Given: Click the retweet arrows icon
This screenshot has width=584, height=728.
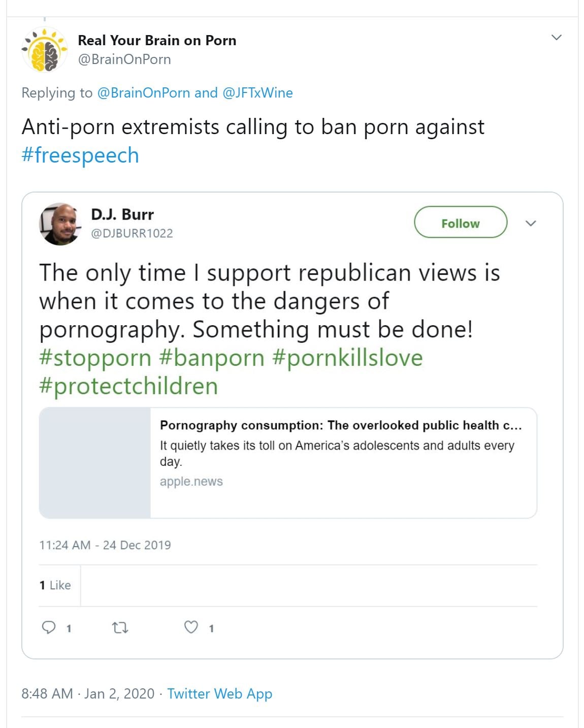Looking at the screenshot, I should (x=120, y=628).
